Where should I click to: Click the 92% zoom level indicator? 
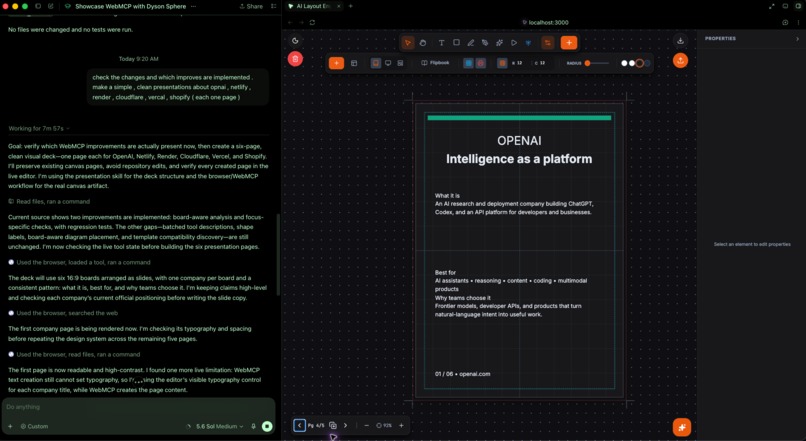(384, 425)
